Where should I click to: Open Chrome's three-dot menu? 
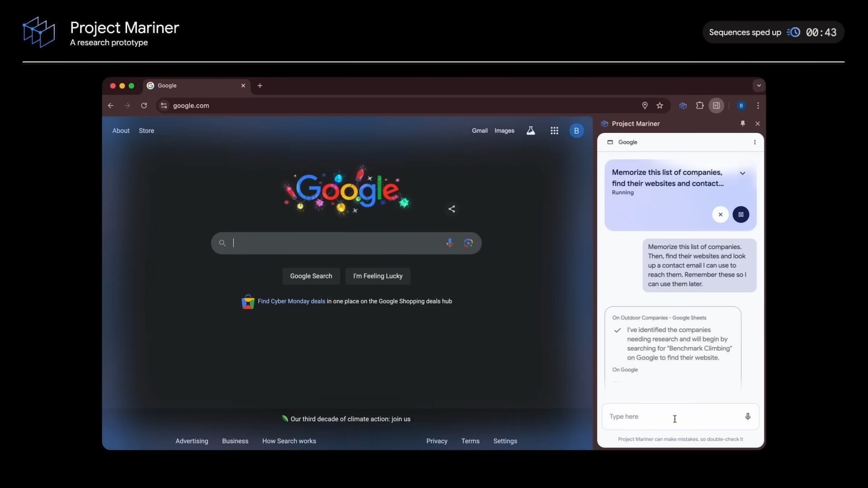758,105
